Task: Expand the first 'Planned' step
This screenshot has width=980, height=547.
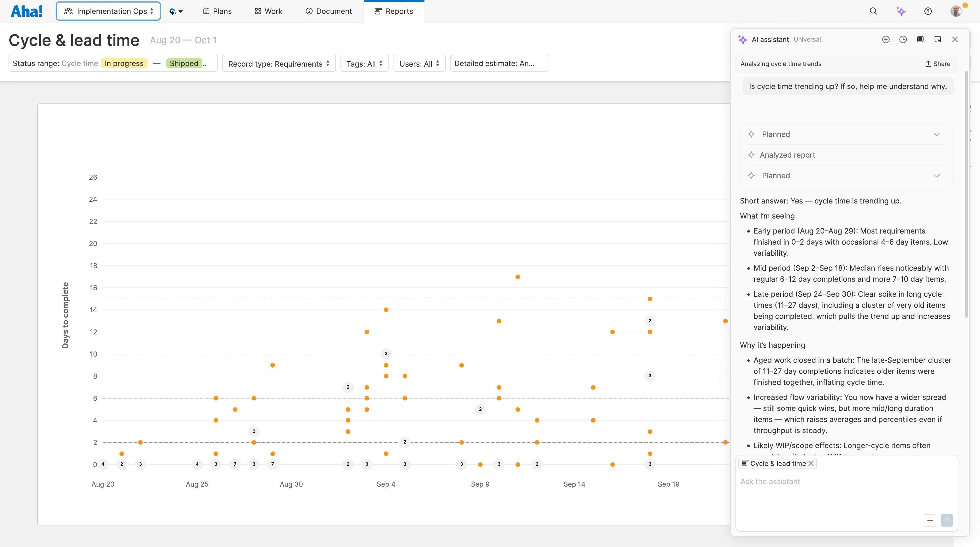Action: pos(936,134)
